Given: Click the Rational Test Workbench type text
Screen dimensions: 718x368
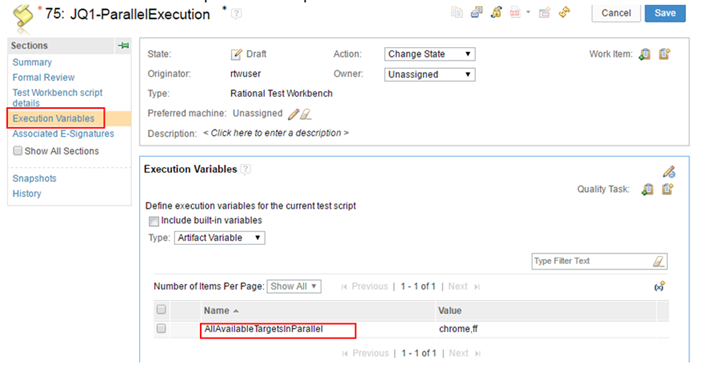Looking at the screenshot, I should [282, 94].
